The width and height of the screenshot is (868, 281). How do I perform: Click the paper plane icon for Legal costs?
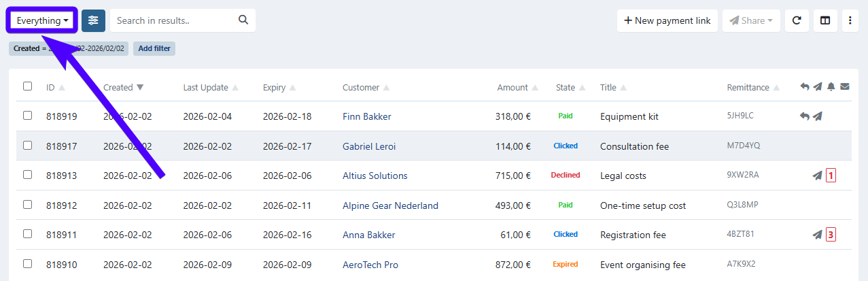click(817, 176)
